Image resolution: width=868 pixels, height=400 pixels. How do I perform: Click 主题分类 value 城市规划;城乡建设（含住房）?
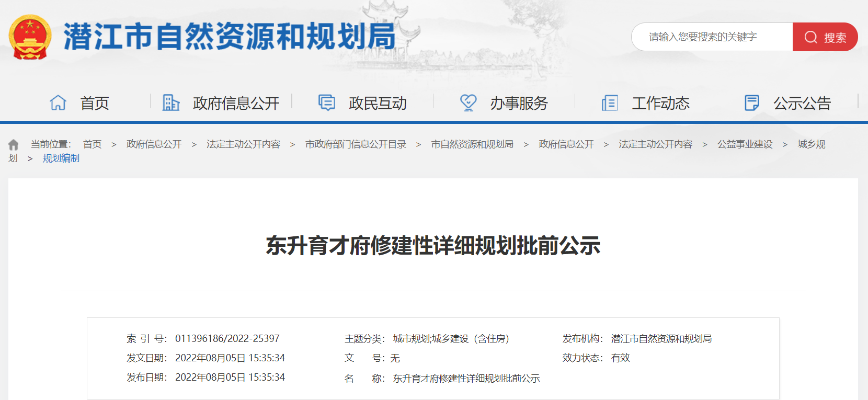(451, 339)
